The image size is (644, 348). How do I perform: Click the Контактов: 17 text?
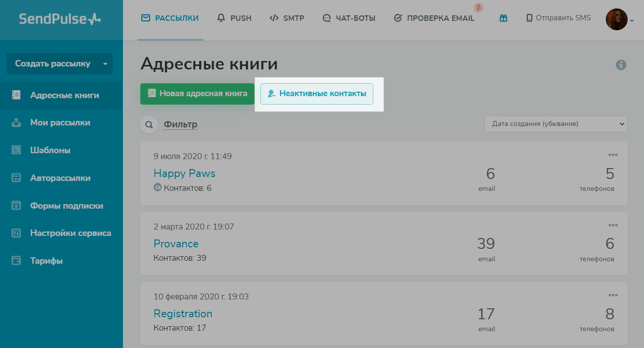pos(180,328)
